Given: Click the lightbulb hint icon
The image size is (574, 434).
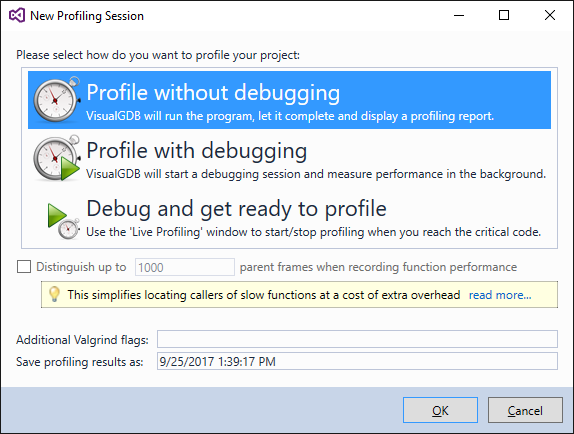Looking at the screenshot, I should click(x=54, y=294).
